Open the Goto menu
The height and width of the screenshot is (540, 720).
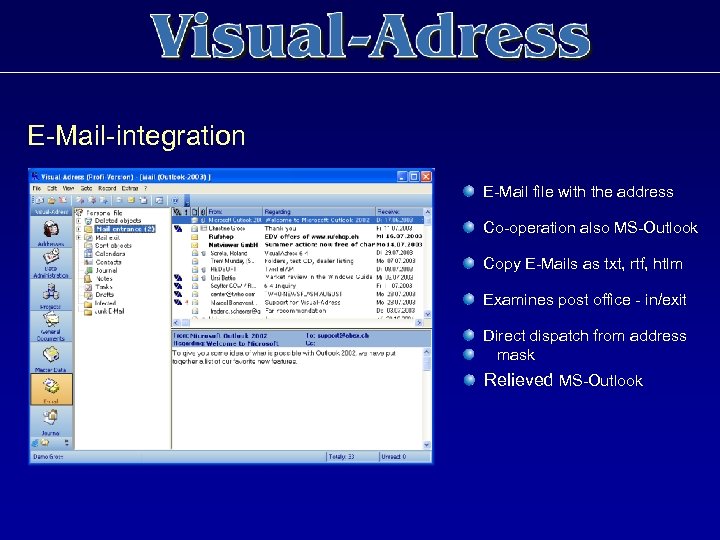click(86, 188)
